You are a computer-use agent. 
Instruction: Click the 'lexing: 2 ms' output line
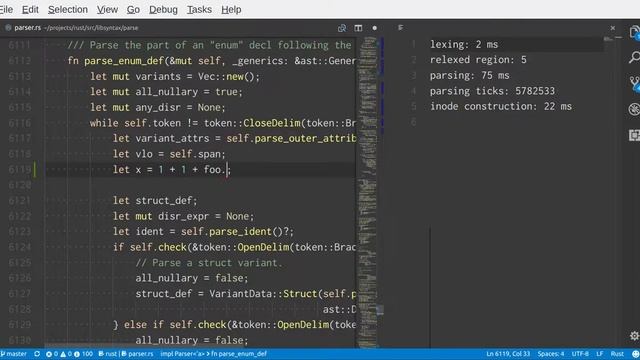tap(464, 44)
